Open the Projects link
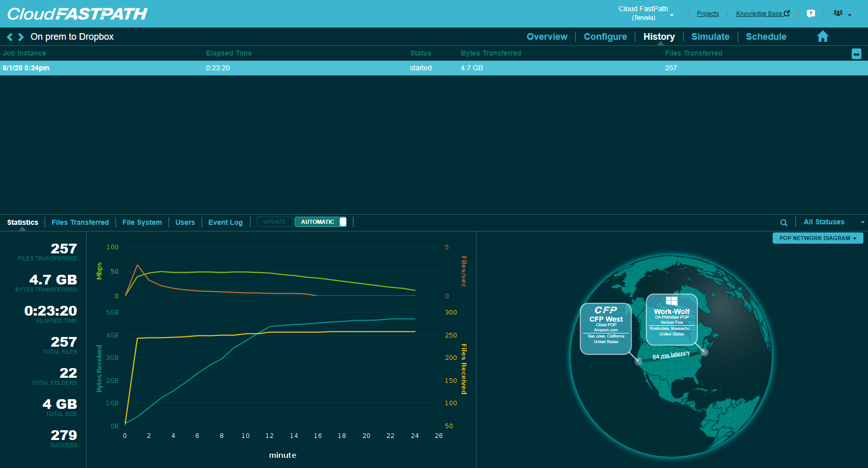 point(707,14)
